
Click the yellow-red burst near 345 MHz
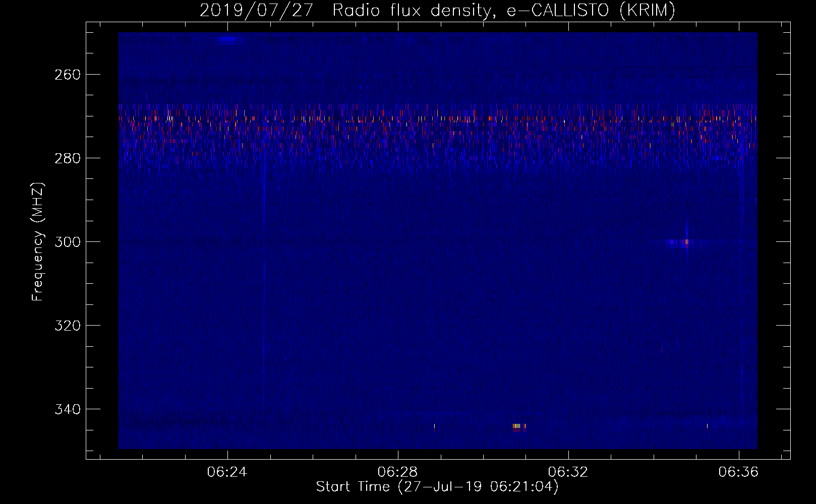coord(519,427)
